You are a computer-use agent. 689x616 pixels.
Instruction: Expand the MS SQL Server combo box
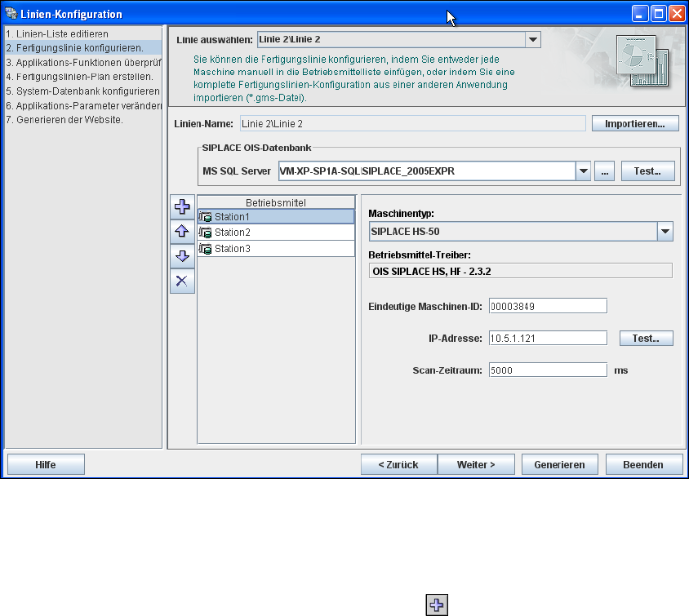583,171
